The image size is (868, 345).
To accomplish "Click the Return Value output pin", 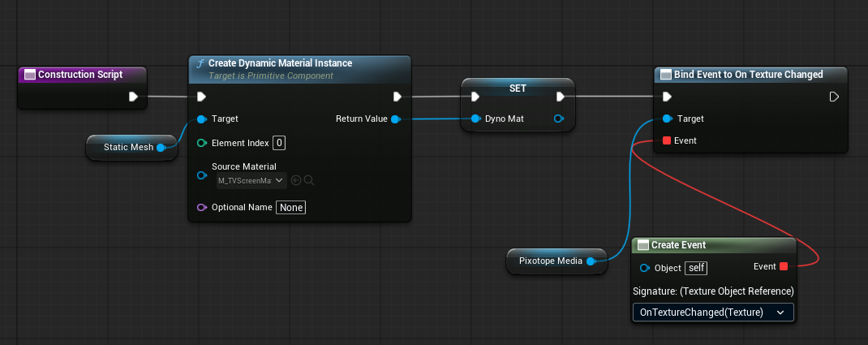I will (x=395, y=119).
